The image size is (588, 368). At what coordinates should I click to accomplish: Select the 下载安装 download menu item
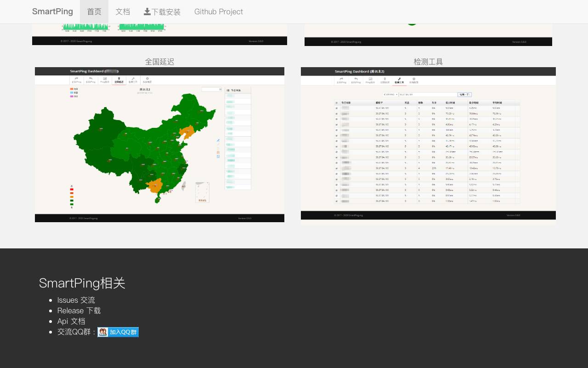(x=162, y=11)
